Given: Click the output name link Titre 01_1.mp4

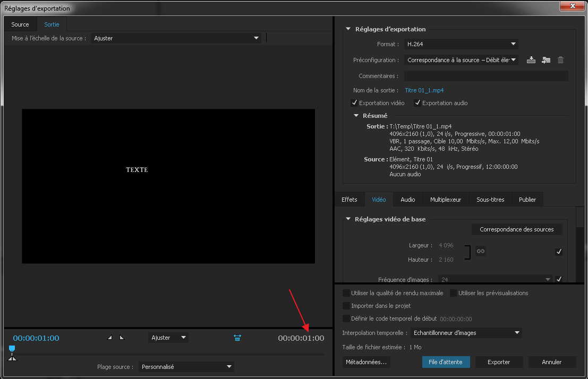Looking at the screenshot, I should [x=424, y=90].
